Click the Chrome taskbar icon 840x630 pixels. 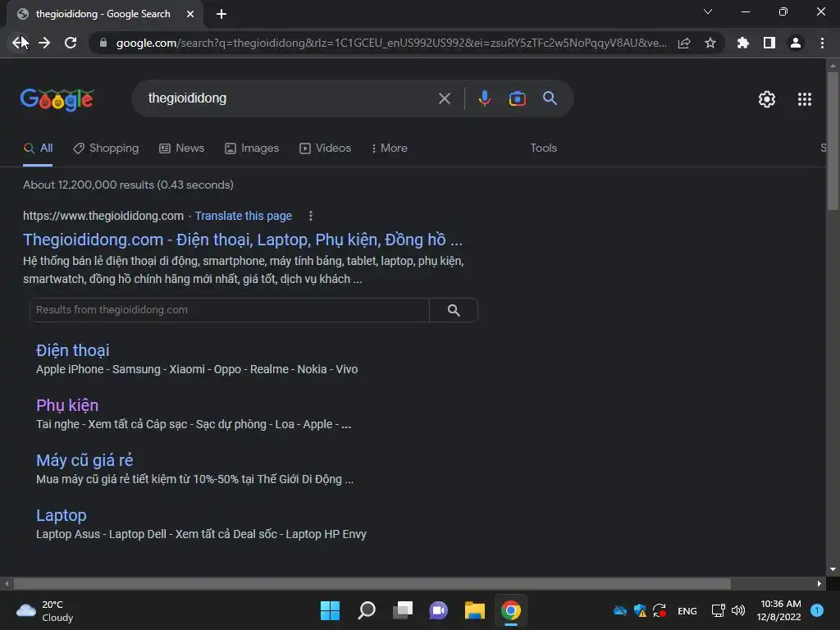pyautogui.click(x=511, y=610)
